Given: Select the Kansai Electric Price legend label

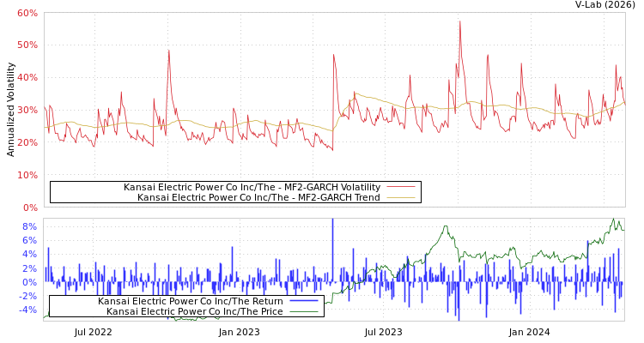Looking at the screenshot, I should [194, 311].
